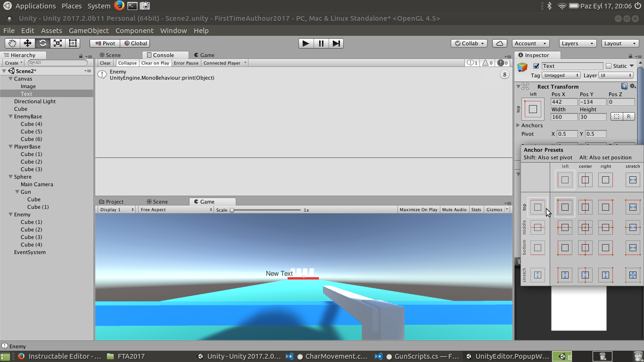This screenshot has height=362, width=644.
Task: Open the GameObject menu
Action: [x=89, y=31]
